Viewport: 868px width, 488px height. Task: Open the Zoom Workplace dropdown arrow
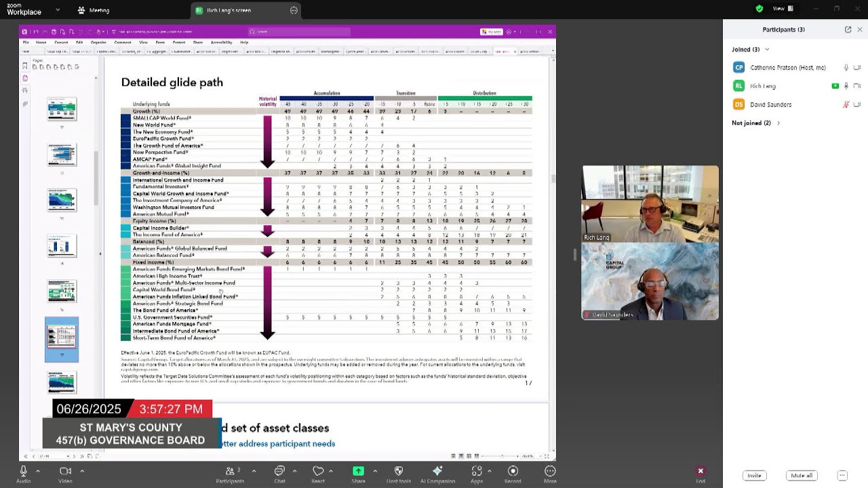pos(58,10)
